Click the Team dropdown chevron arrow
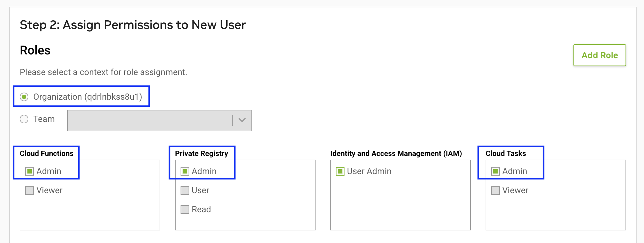Viewport: 644px width, 243px height. point(242,120)
